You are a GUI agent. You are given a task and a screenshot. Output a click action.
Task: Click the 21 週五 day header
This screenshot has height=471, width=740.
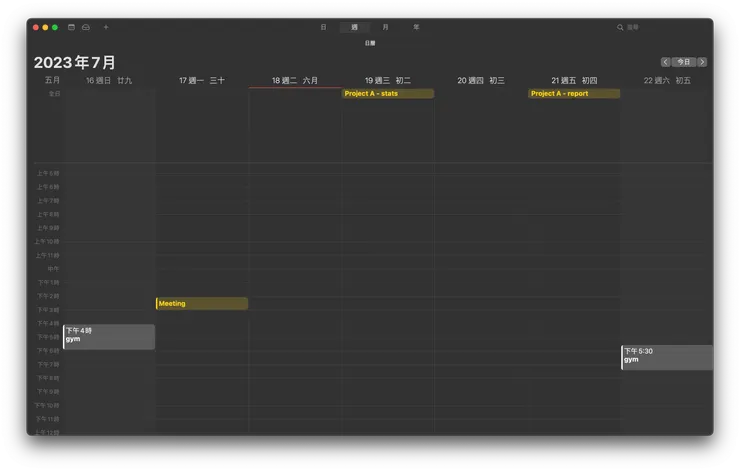pos(574,81)
